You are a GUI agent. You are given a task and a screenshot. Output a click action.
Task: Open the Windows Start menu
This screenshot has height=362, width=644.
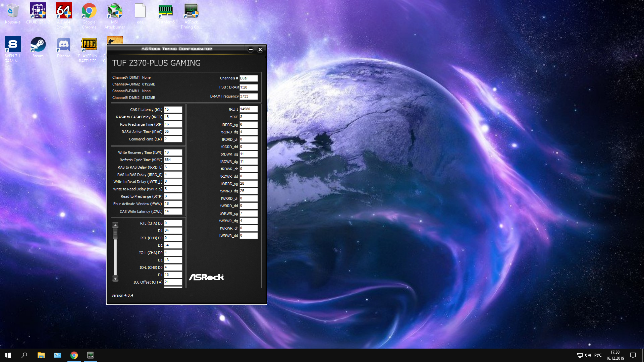coord(8,355)
